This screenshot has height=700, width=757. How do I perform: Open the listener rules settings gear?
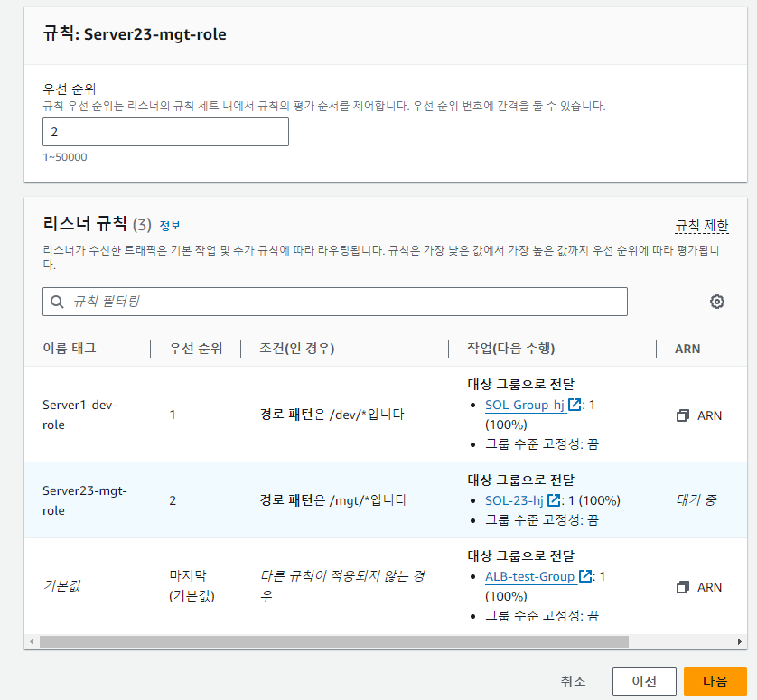click(x=717, y=302)
